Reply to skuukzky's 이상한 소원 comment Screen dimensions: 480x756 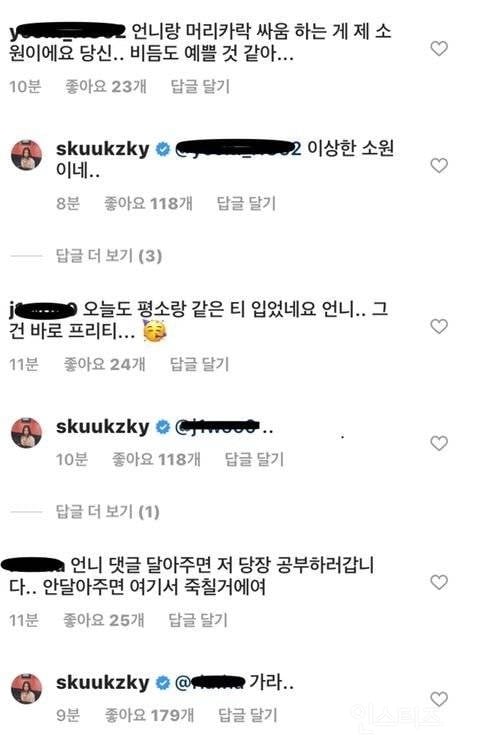[x=246, y=203]
